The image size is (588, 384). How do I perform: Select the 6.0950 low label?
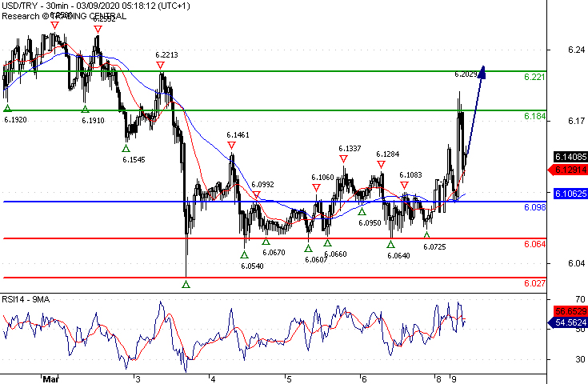[370, 222]
